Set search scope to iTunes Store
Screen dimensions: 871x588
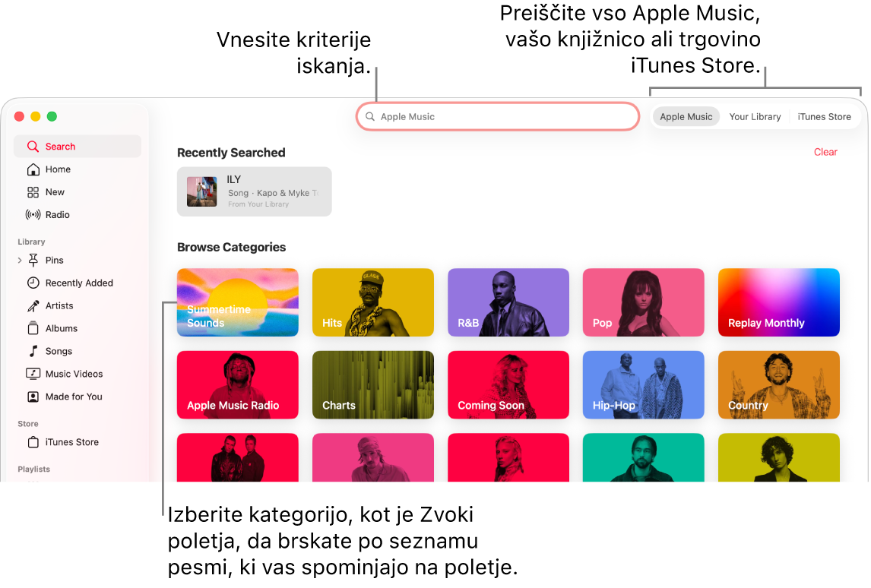click(825, 116)
